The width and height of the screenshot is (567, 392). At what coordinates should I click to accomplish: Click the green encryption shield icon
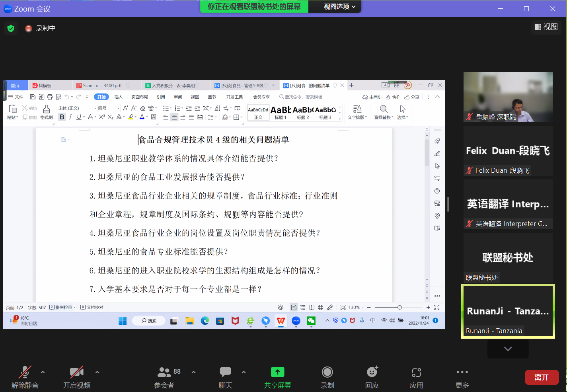click(11, 28)
